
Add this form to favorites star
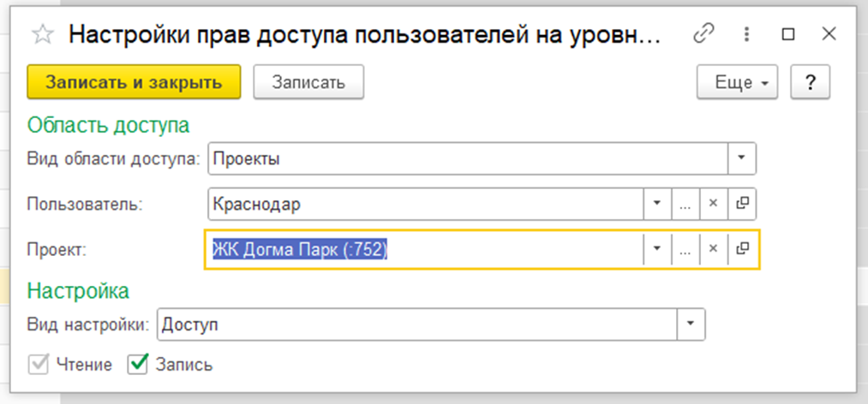[x=42, y=34]
